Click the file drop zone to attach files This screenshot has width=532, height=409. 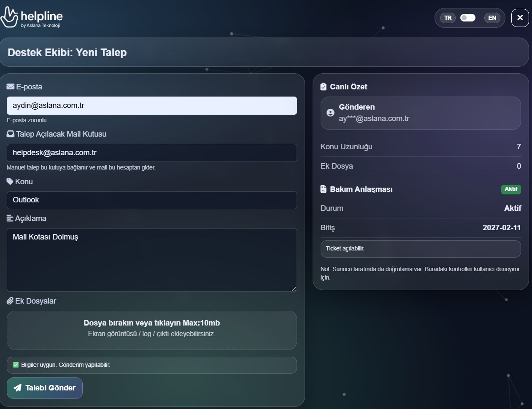pos(151,330)
